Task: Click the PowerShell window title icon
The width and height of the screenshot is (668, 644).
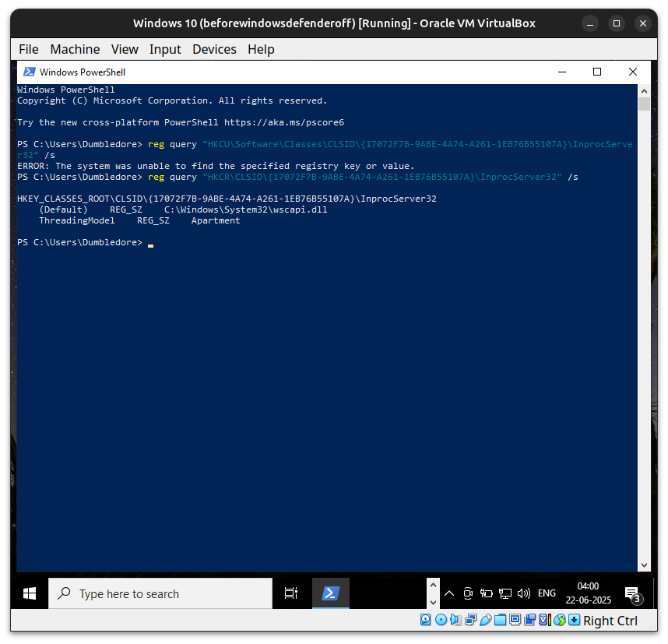Action: click(30, 72)
